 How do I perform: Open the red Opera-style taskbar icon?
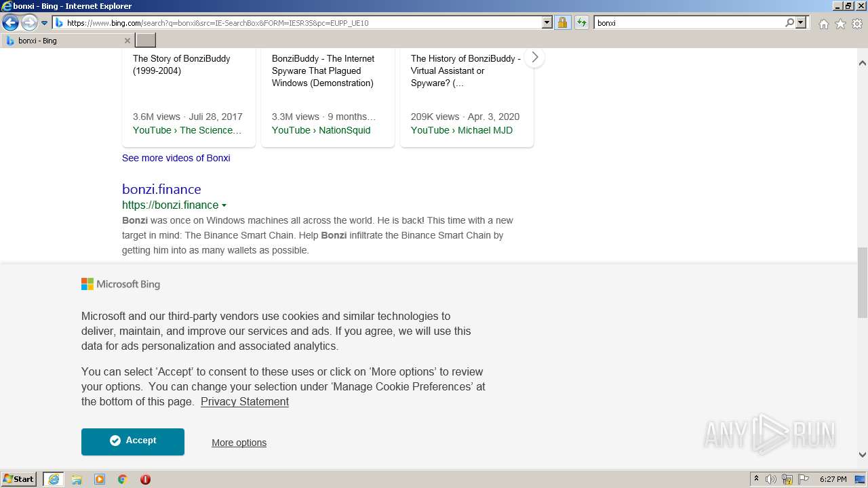pos(145,479)
